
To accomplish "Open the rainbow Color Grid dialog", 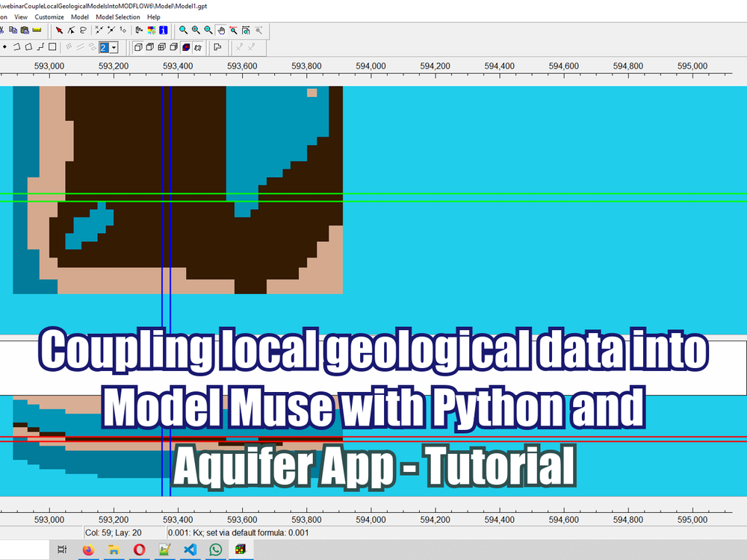I will 151,30.
